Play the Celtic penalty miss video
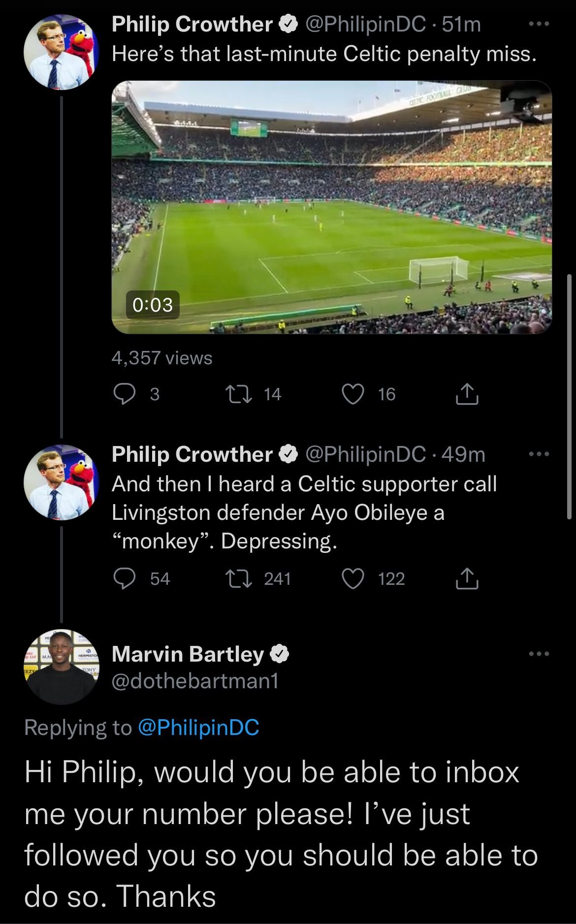Screen dimensions: 576x924 [331, 207]
